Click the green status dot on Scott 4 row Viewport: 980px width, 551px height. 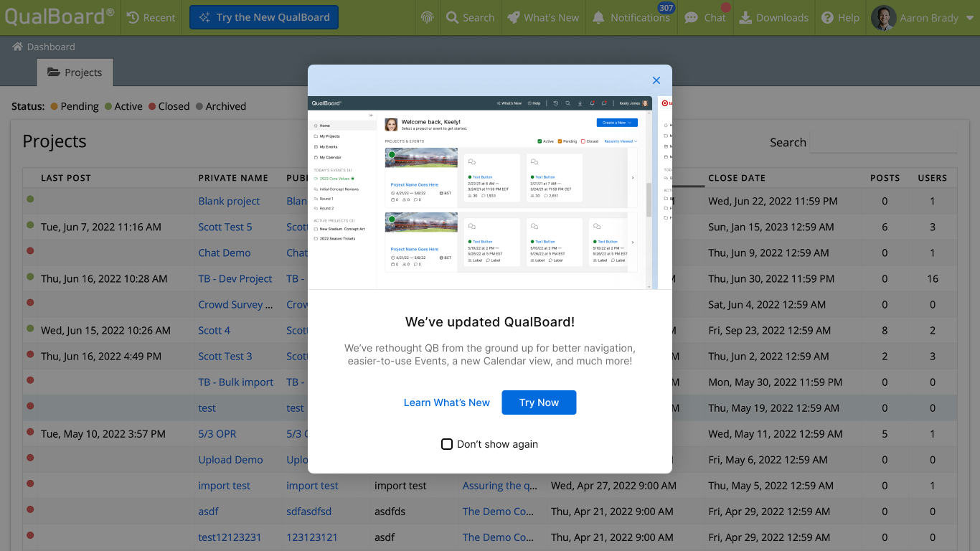[30, 328]
